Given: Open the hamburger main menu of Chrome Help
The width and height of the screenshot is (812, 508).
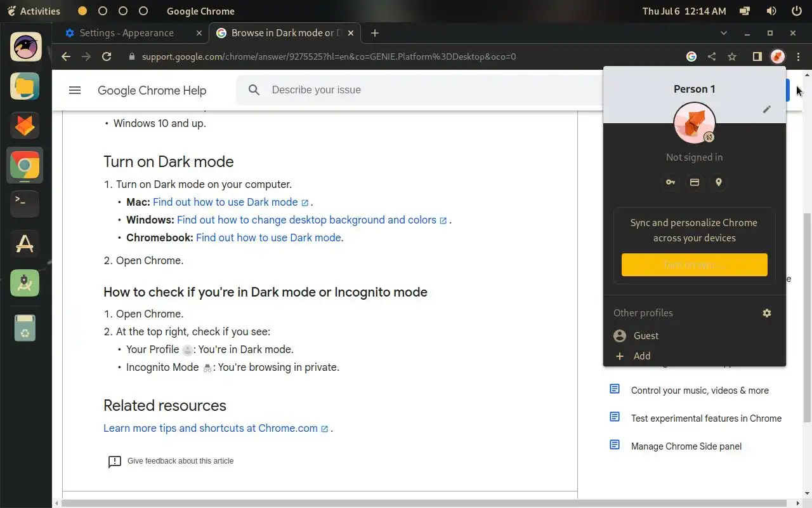Looking at the screenshot, I should 75,90.
